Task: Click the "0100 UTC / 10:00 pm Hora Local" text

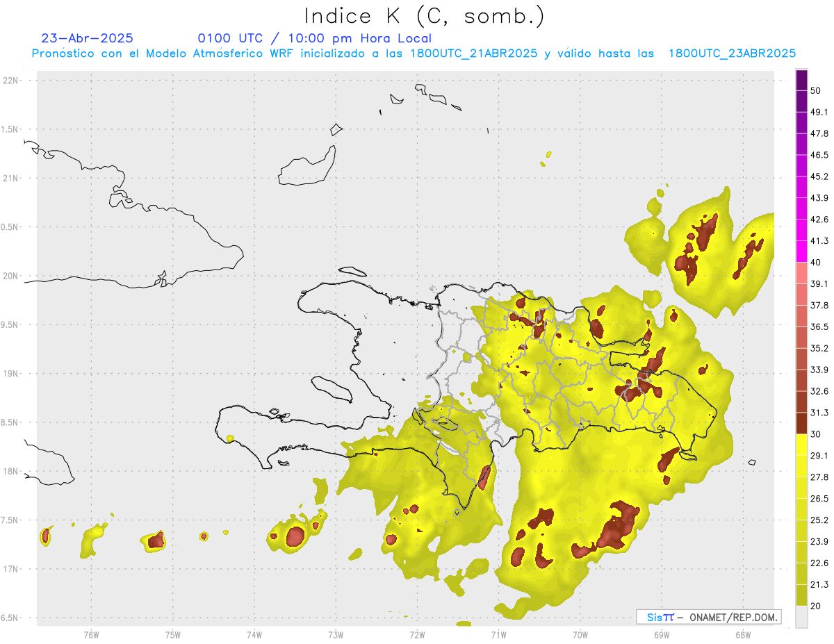Action: 314,38
